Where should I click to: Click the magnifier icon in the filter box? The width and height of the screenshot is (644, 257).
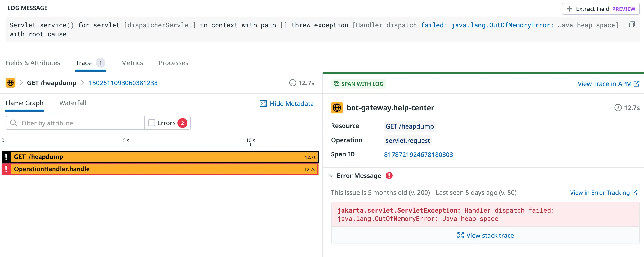tap(13, 123)
